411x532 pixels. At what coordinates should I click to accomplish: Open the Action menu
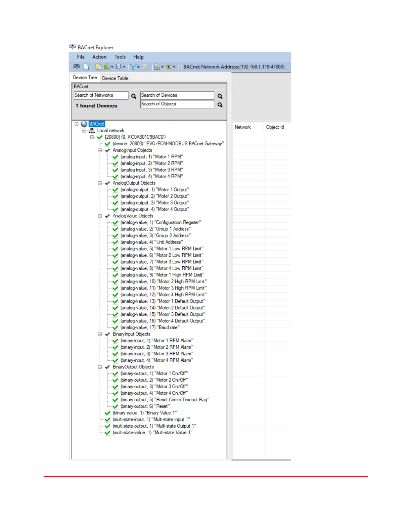(x=99, y=57)
